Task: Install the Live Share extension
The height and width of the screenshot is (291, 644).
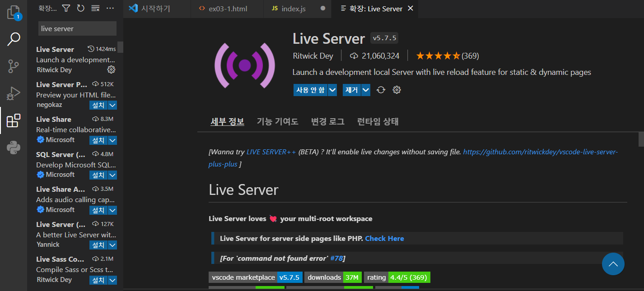Action: (x=98, y=140)
